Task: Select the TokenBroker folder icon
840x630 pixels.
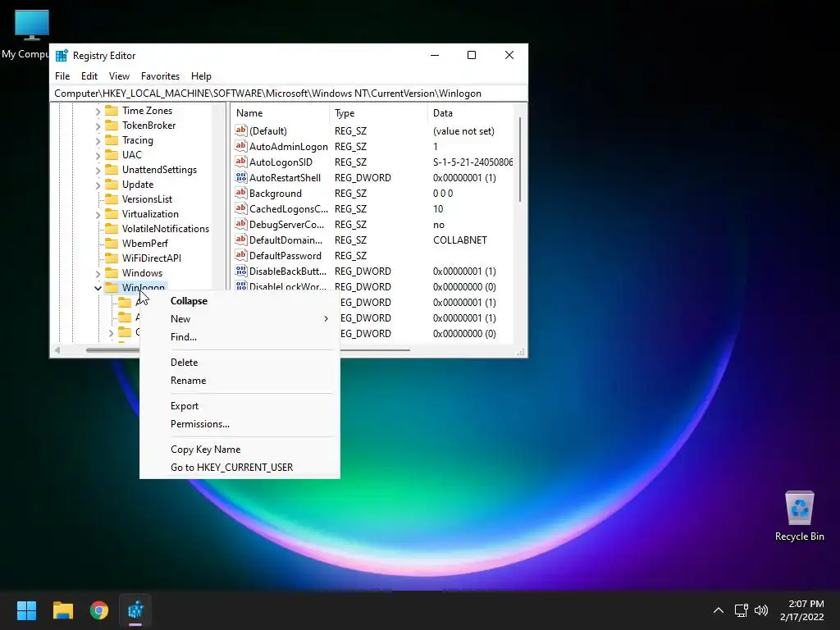Action: [112, 126]
